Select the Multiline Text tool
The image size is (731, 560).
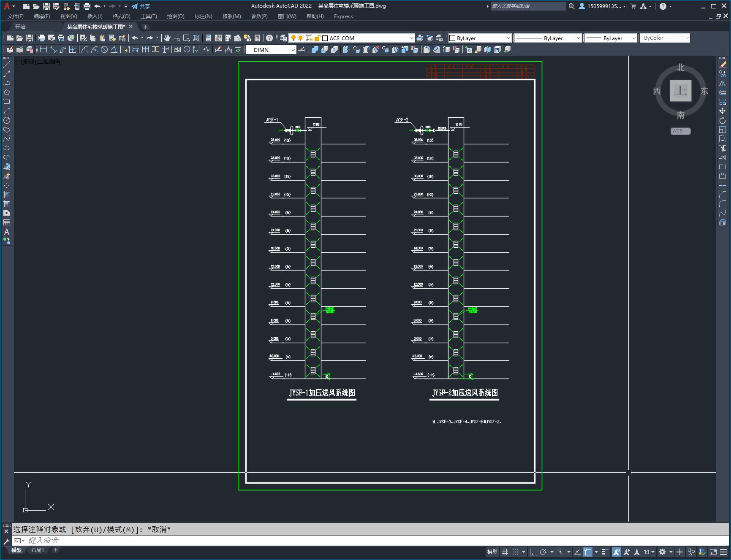7,232
